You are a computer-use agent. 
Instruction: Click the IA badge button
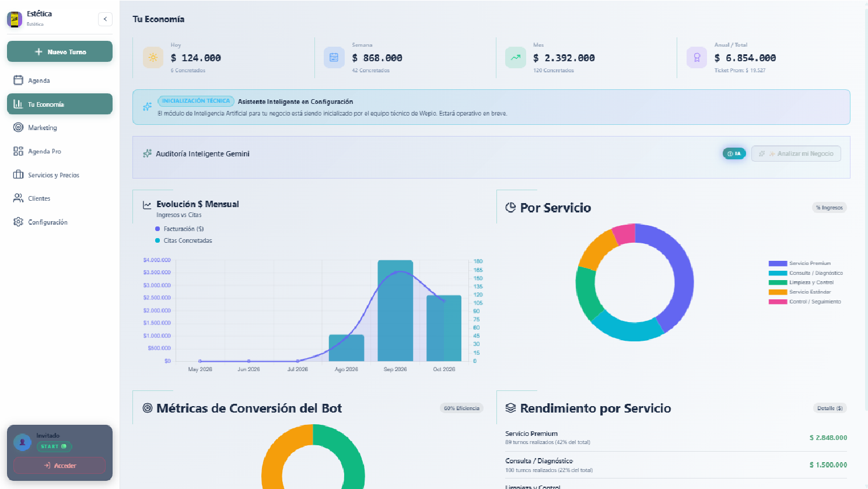coord(734,153)
